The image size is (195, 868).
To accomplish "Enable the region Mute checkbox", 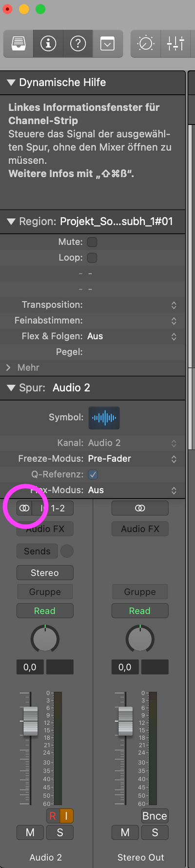I will pyautogui.click(x=92, y=242).
